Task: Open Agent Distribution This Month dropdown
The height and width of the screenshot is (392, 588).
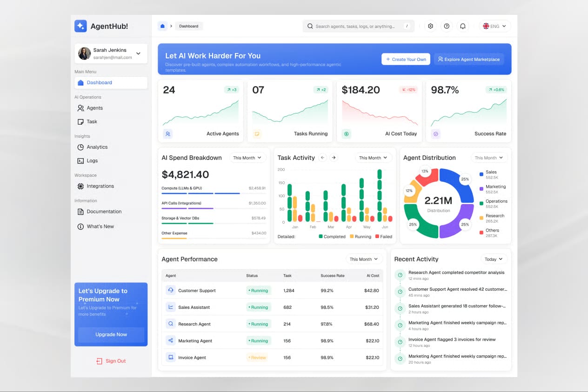Action: [489, 158]
